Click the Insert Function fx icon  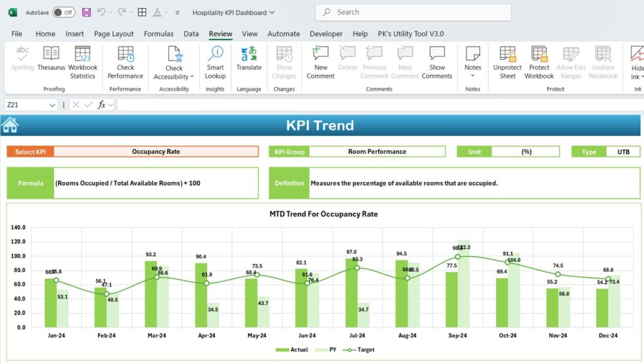[101, 105]
